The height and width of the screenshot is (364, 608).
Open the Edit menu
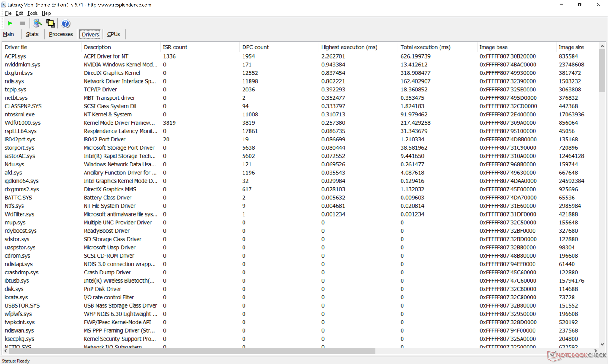19,13
